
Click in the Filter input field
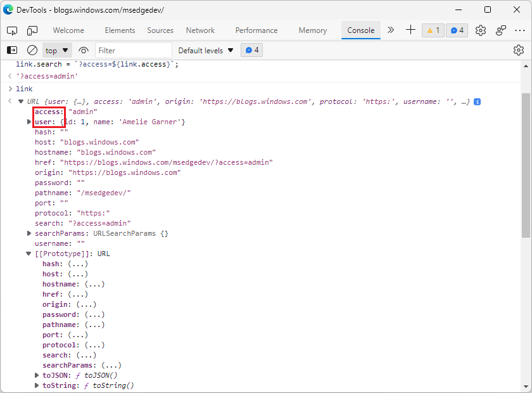[x=134, y=51]
